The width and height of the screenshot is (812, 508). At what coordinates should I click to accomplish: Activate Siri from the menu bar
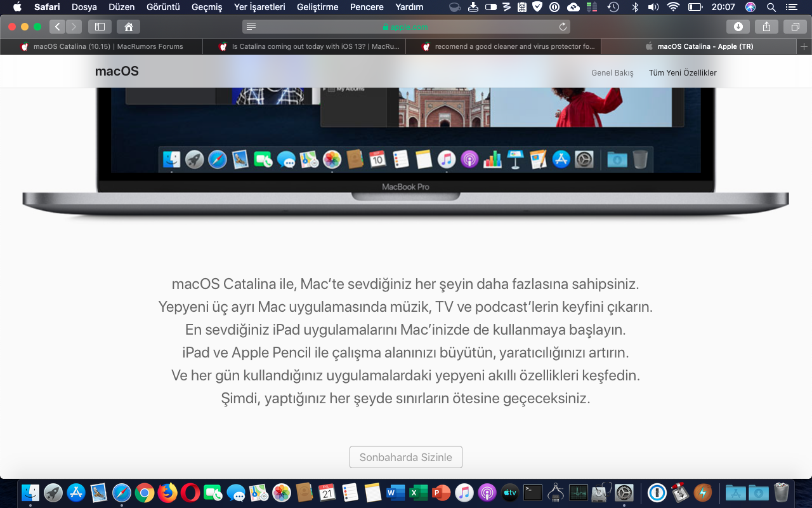coord(750,7)
